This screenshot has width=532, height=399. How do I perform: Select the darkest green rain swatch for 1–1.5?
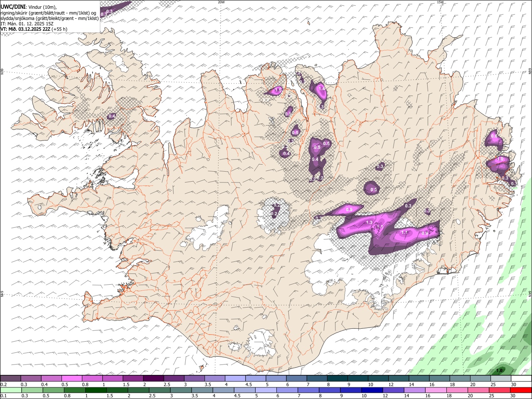pos(96,390)
